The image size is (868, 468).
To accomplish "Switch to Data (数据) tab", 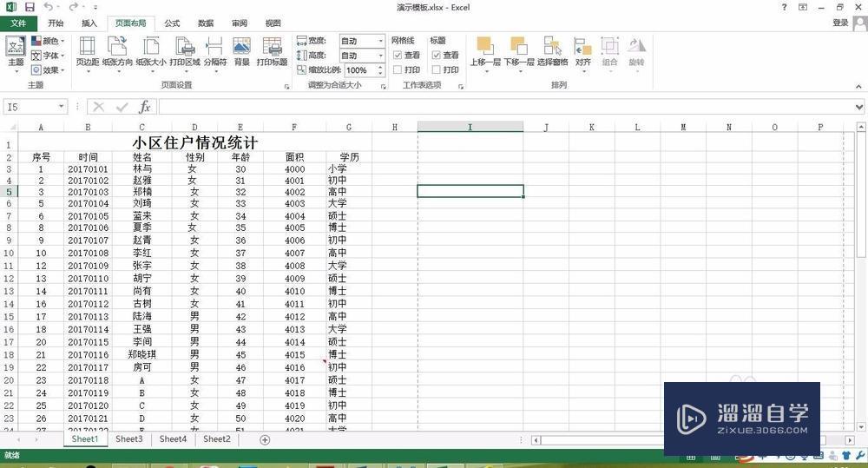I will point(206,23).
